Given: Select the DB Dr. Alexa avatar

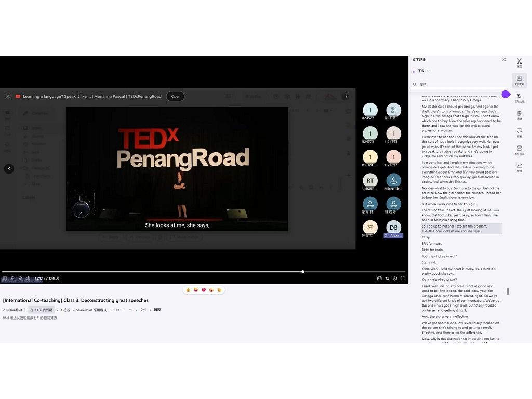Looking at the screenshot, I should [x=393, y=228].
